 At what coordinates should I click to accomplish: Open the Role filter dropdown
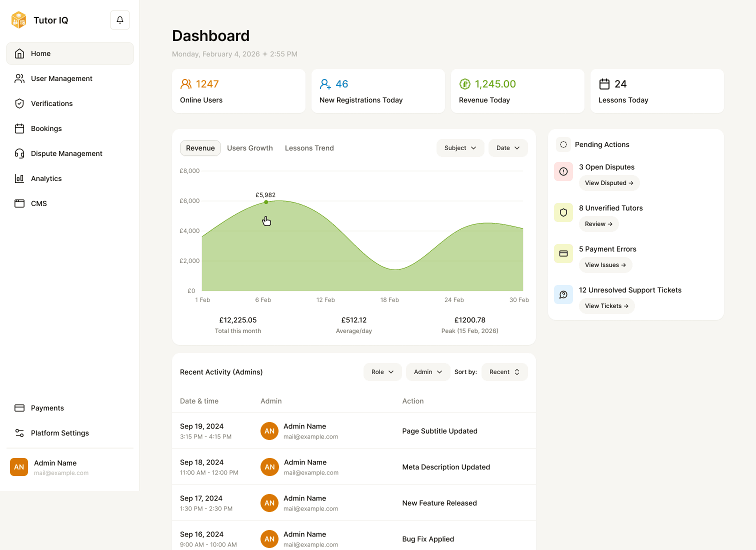(x=382, y=372)
